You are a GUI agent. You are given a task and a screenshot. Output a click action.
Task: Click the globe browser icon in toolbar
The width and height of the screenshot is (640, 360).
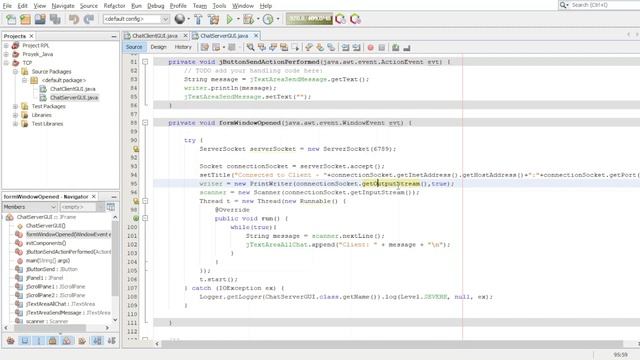pos(180,19)
